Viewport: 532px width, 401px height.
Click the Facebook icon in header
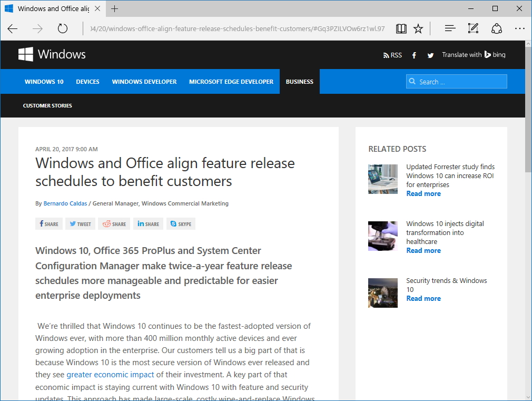(x=414, y=55)
